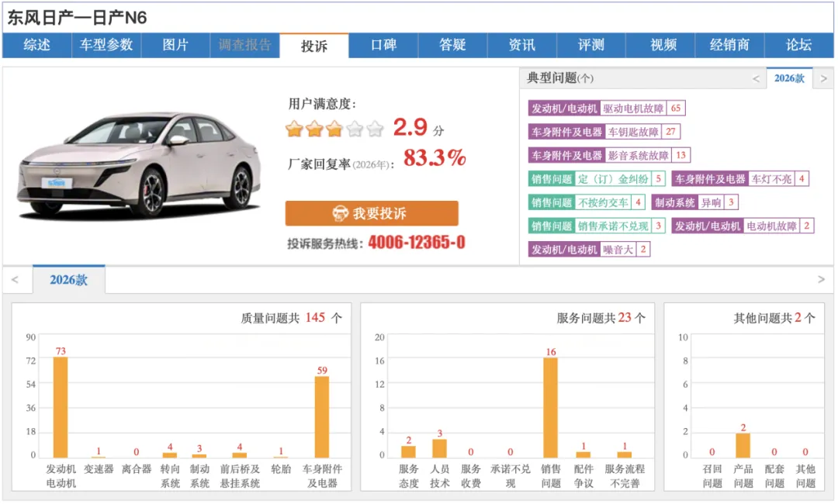Image resolution: width=838 pixels, height=504 pixels.
Task: Click the headset icon in 我要投诉 button
Action: (x=340, y=213)
